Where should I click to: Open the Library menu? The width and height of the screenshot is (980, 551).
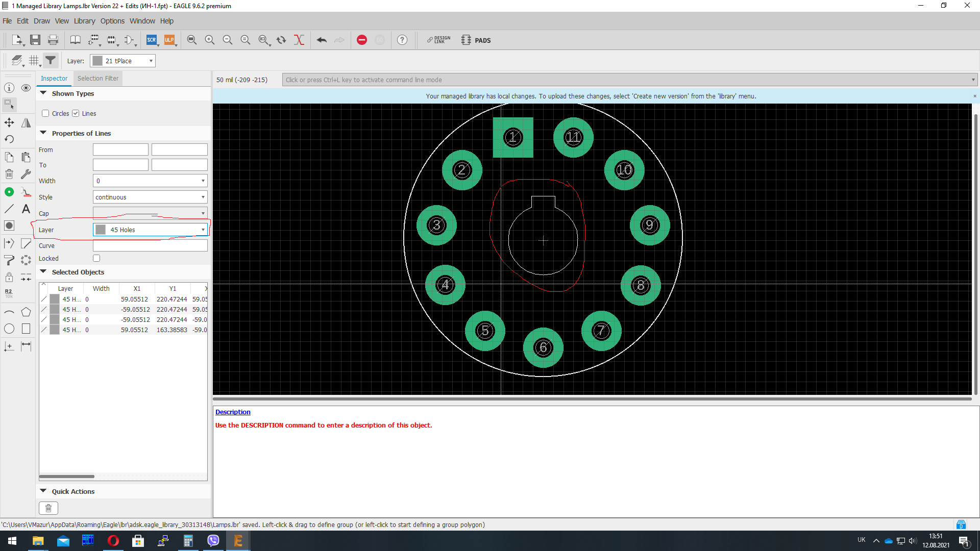pos(84,21)
